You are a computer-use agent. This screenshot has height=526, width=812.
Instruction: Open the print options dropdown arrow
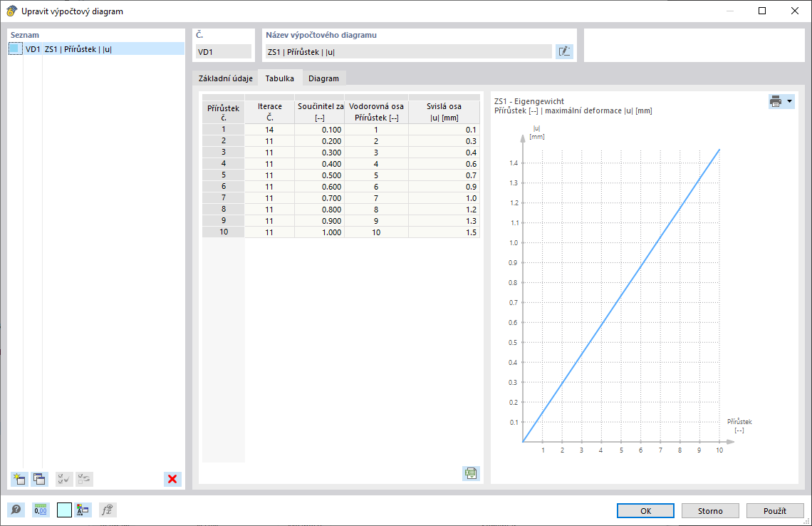[x=788, y=100]
